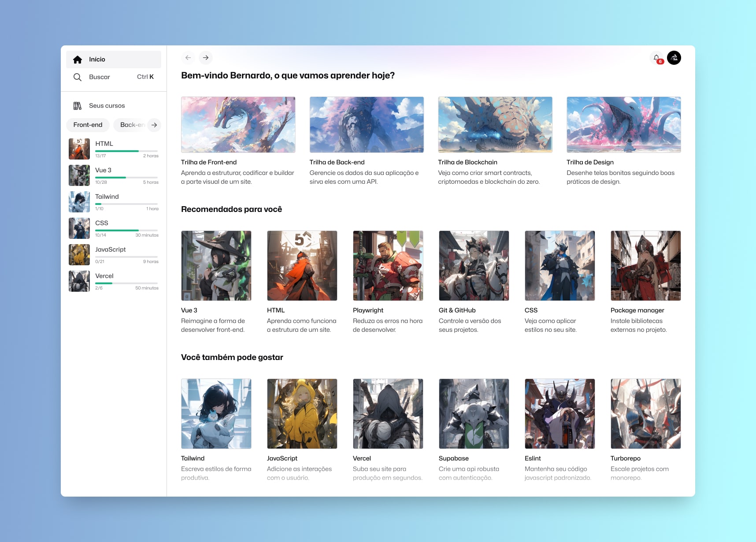Open the Vercel card image under Você também

pyautogui.click(x=388, y=414)
